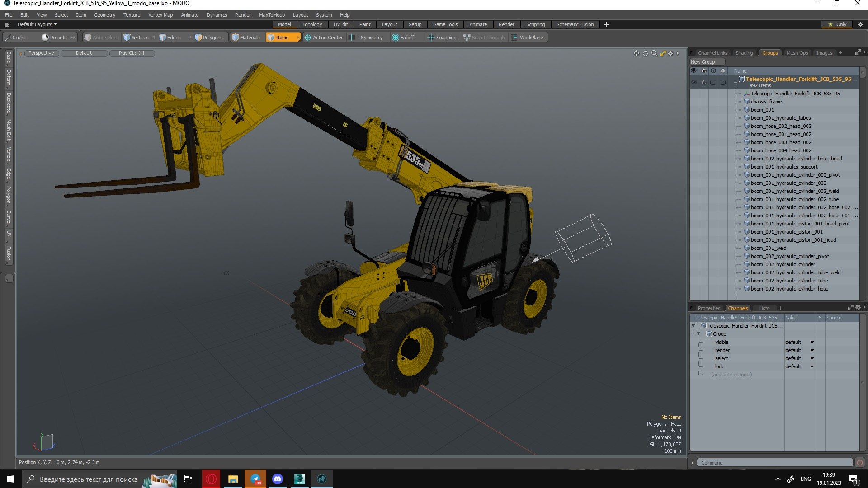
Task: Maximize the viewport with expand icon
Action: [x=663, y=53]
